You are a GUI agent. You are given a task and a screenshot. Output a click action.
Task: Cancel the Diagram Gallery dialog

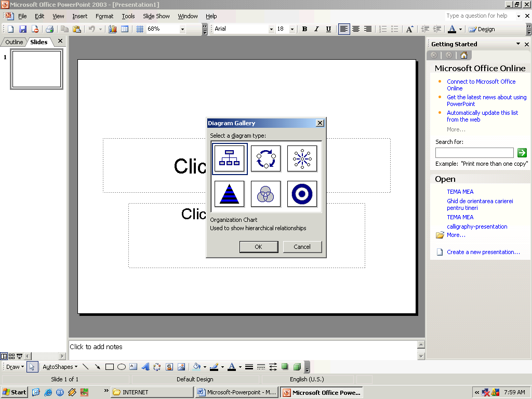pyautogui.click(x=302, y=247)
